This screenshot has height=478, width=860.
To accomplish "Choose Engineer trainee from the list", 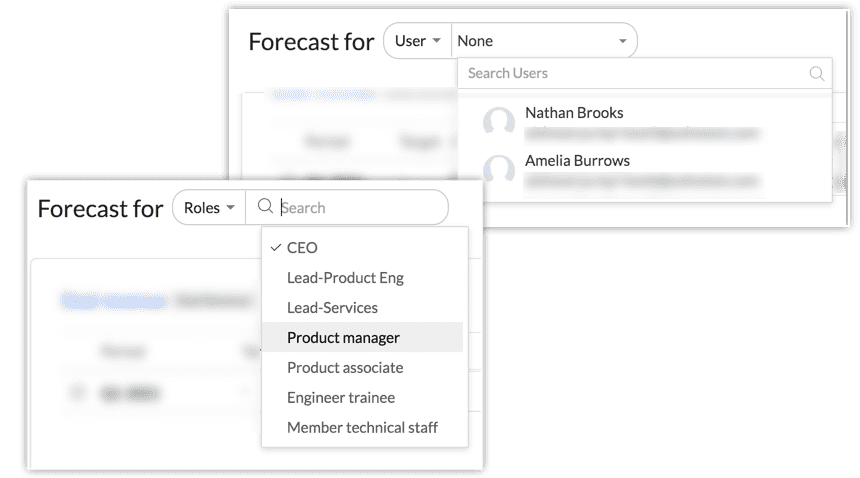I will tap(340, 398).
